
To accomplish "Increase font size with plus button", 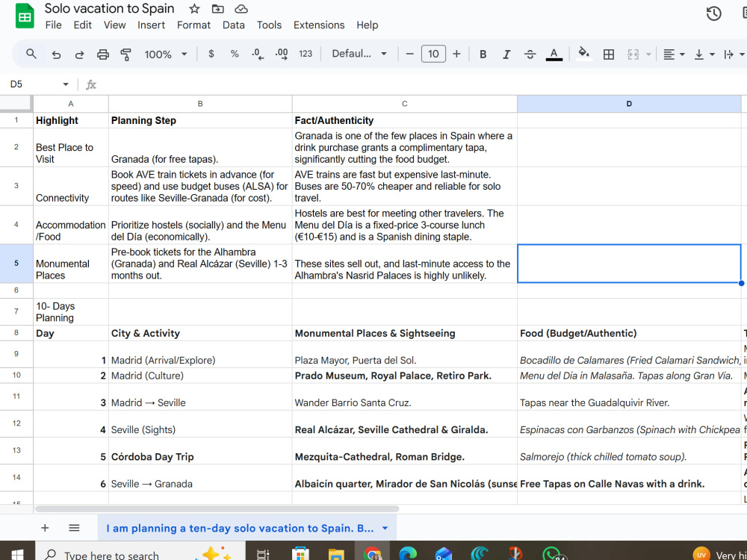I will [x=456, y=54].
